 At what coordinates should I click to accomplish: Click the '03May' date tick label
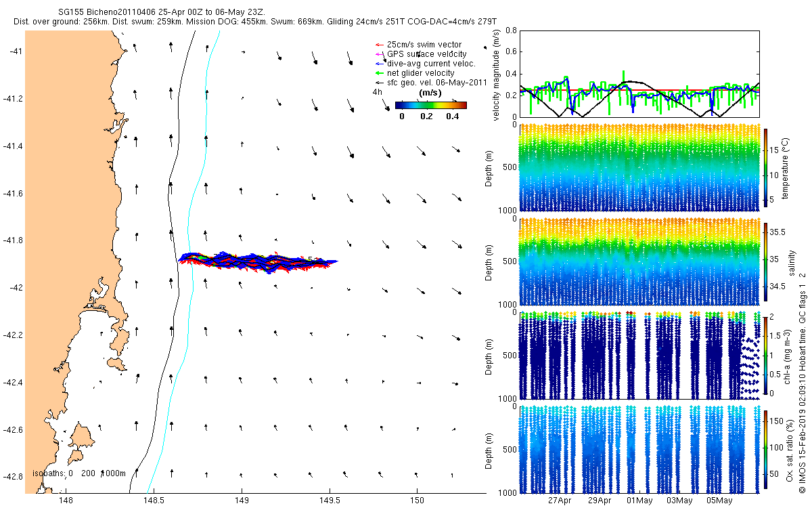point(679,501)
